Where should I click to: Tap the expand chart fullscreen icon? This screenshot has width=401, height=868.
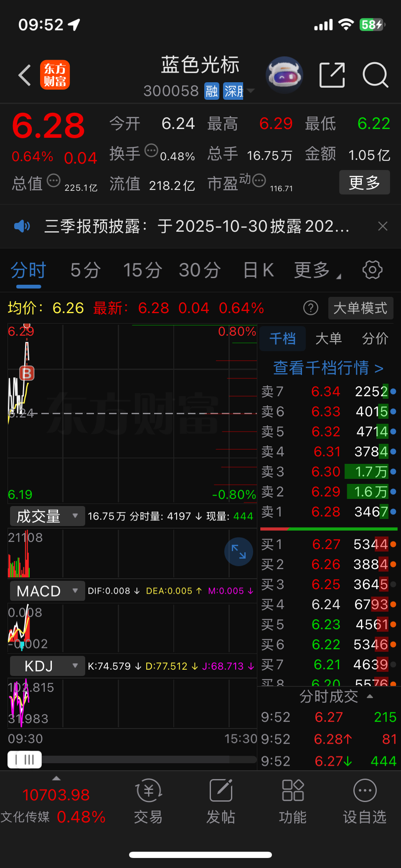point(239,552)
